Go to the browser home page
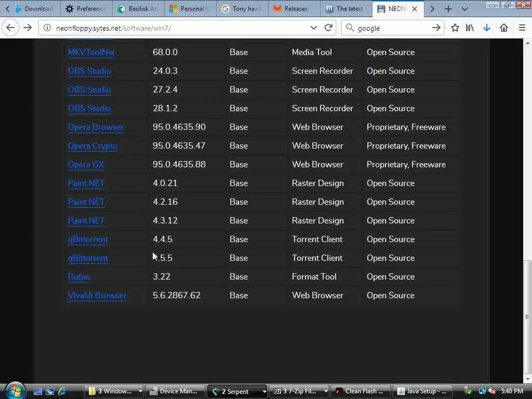This screenshot has height=399, width=532. 504,28
